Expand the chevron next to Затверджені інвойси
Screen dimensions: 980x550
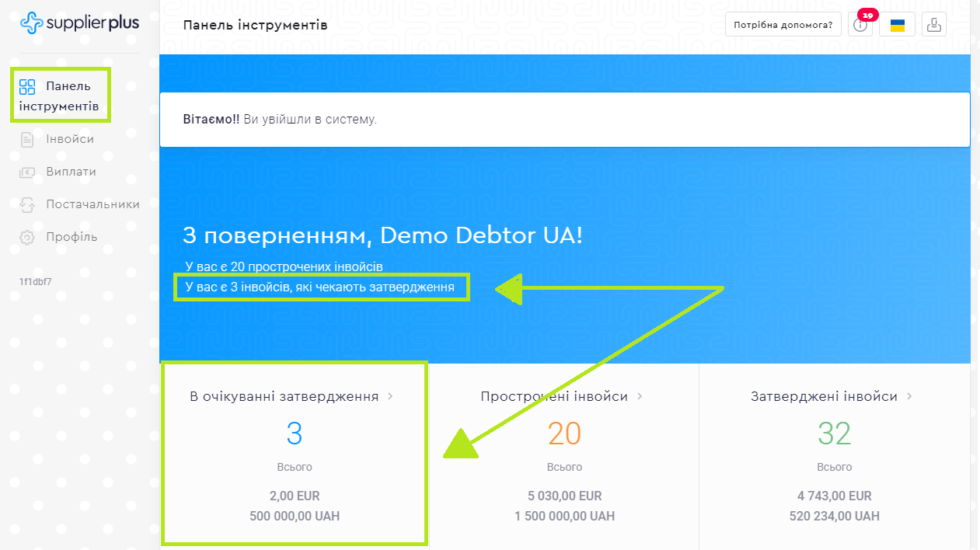point(910,396)
